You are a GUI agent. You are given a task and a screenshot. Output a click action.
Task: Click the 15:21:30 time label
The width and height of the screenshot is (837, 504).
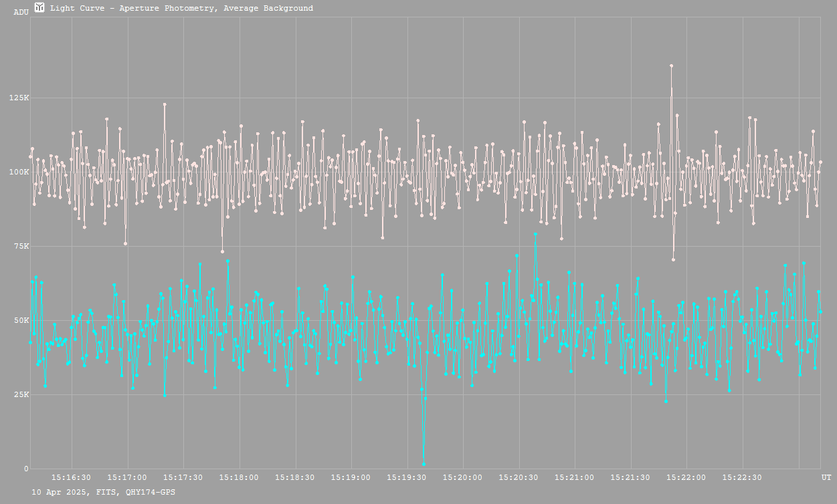630,477
